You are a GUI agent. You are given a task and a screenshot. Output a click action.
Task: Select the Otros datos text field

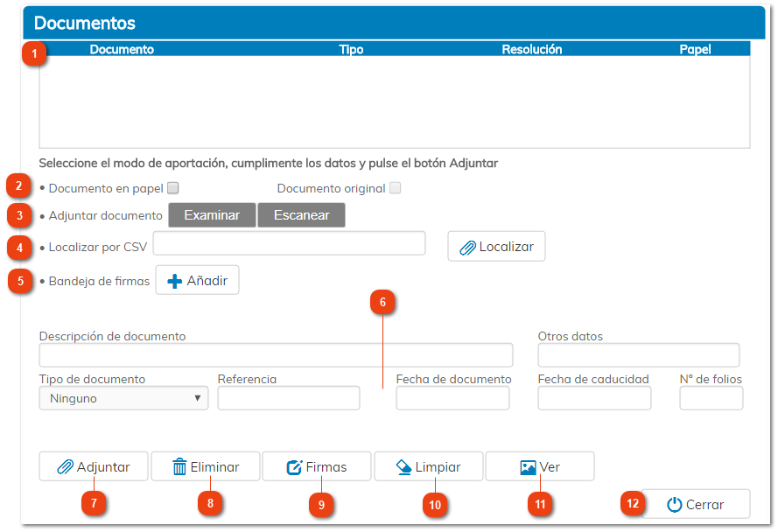(x=638, y=355)
